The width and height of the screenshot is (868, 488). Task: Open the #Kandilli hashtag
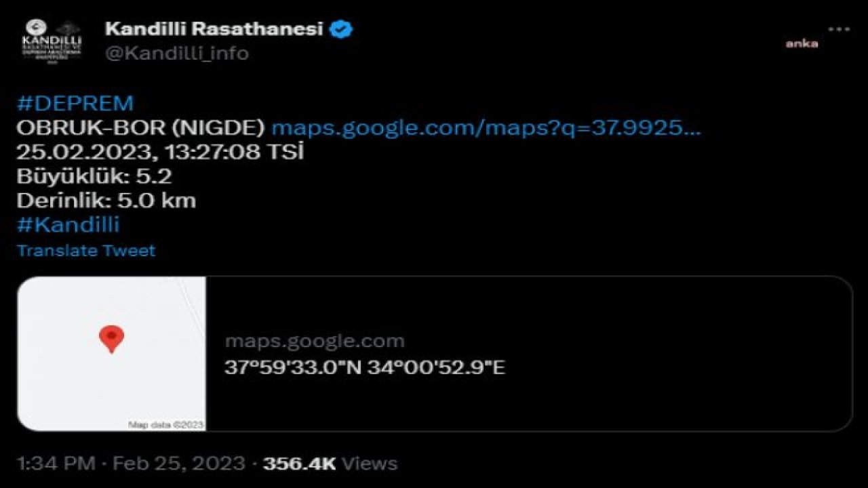(x=68, y=224)
